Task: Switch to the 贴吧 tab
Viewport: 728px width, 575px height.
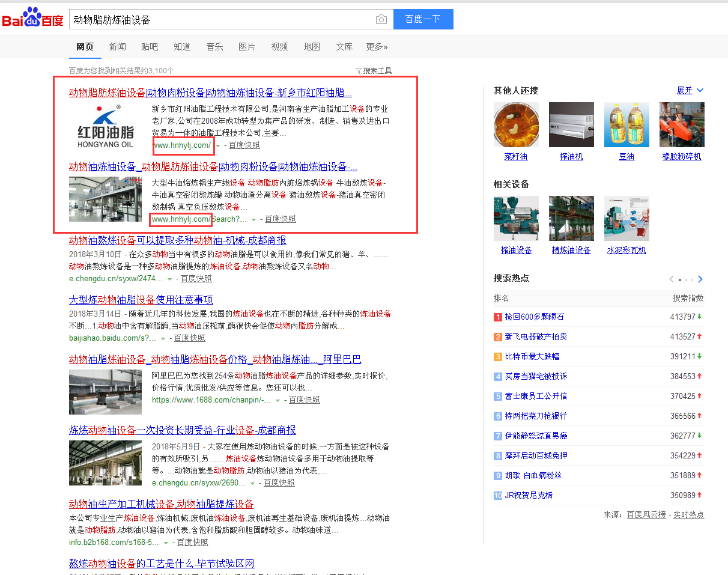Action: [x=150, y=47]
